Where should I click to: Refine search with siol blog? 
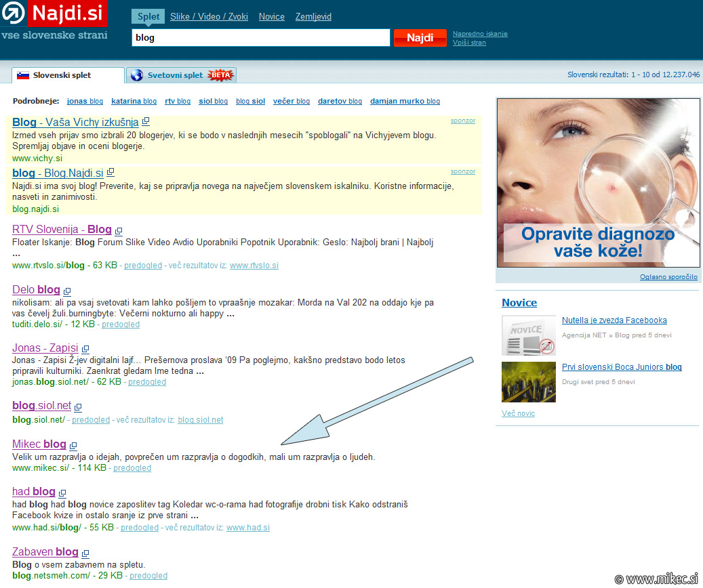click(x=213, y=102)
